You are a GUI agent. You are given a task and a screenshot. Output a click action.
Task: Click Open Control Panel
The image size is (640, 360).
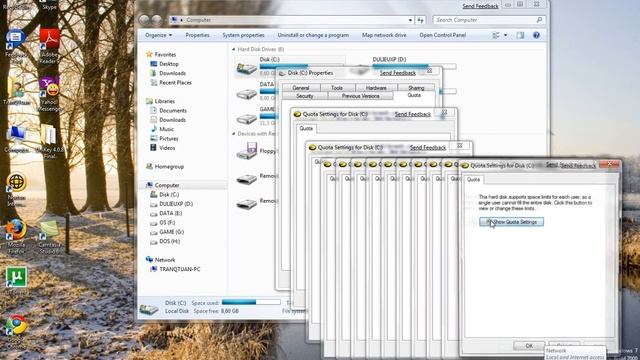pyautogui.click(x=442, y=35)
